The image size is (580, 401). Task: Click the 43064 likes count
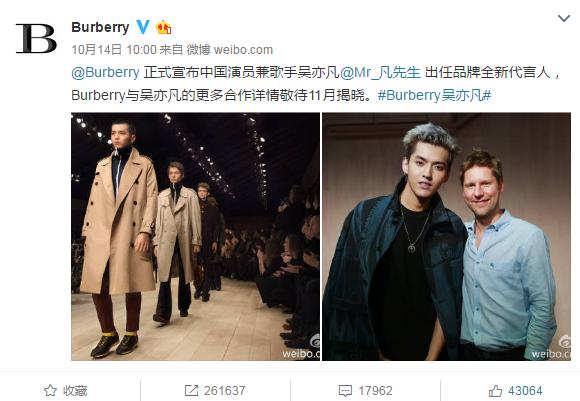point(525,391)
